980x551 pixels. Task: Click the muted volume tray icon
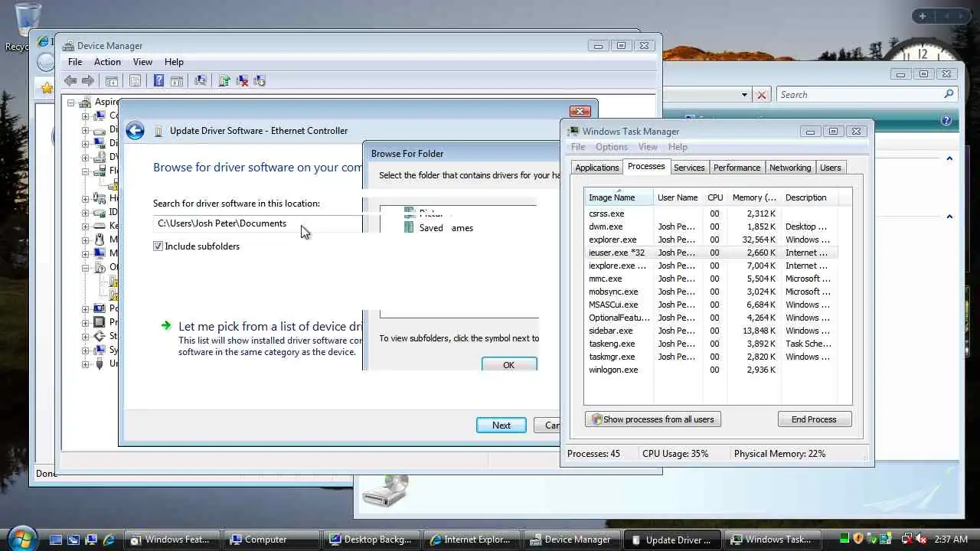[922, 540]
